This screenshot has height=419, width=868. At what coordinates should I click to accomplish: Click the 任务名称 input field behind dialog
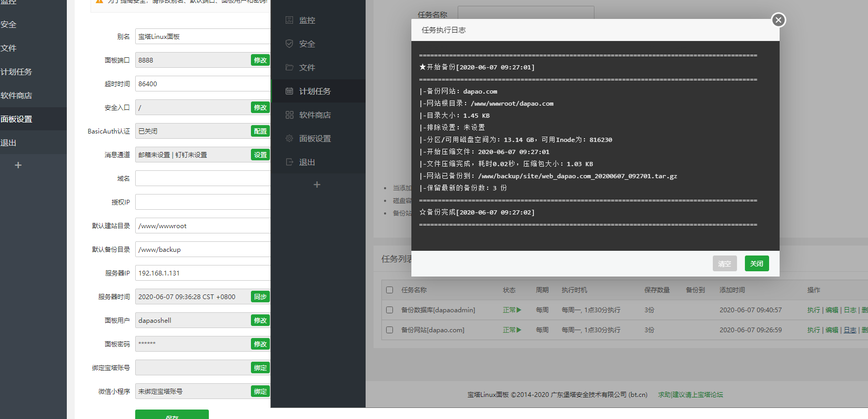point(526,13)
